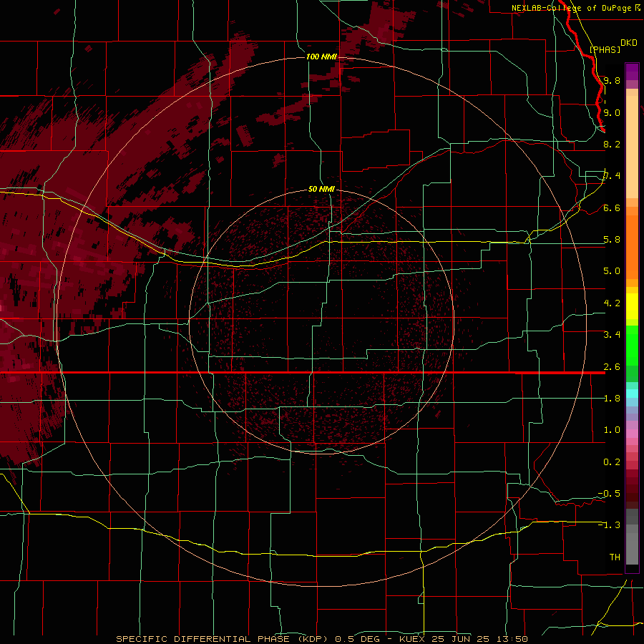Click the 1.0 legend value
The image size is (644, 644).
pyautogui.click(x=612, y=430)
